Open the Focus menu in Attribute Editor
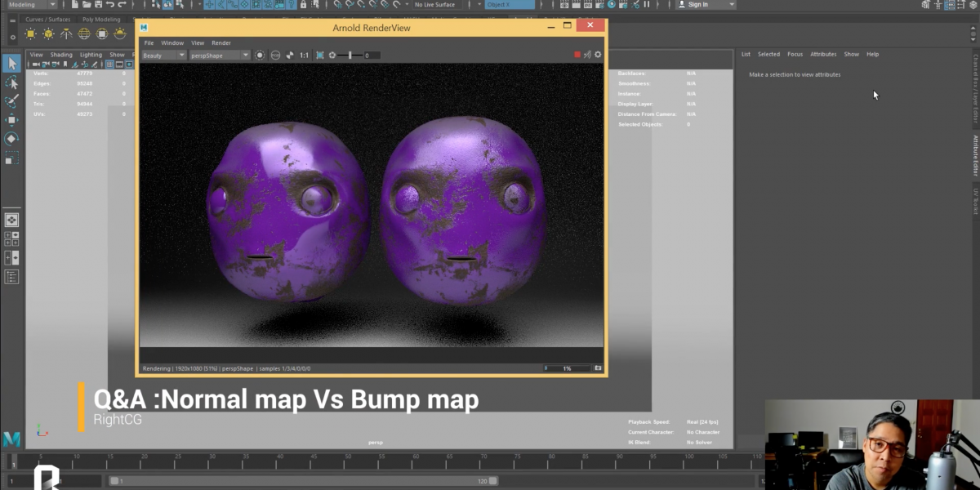980x490 pixels. [x=795, y=54]
